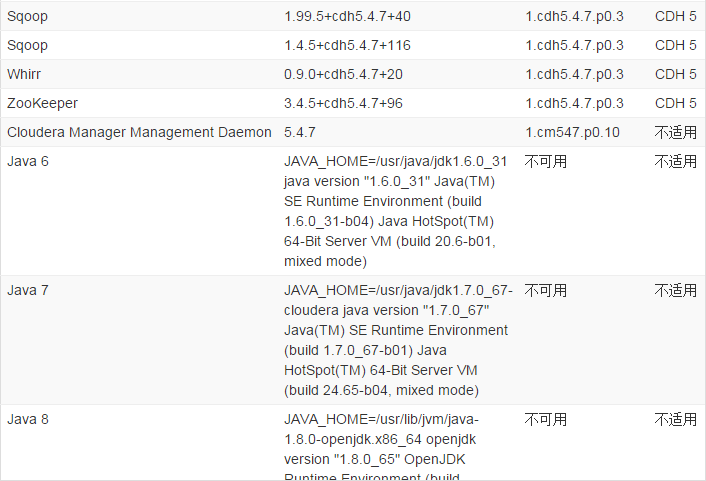Click the Java 7 jdk1.7.0_67-cloudera version text

click(x=398, y=340)
